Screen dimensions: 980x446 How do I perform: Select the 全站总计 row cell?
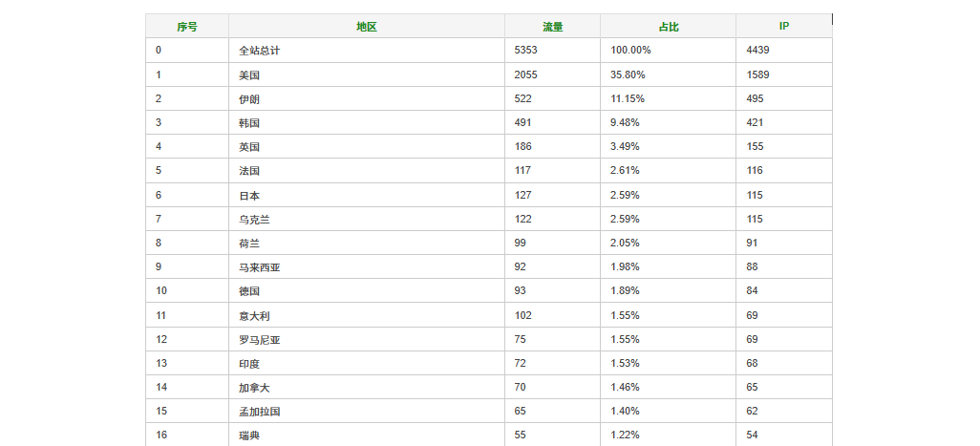tap(260, 51)
